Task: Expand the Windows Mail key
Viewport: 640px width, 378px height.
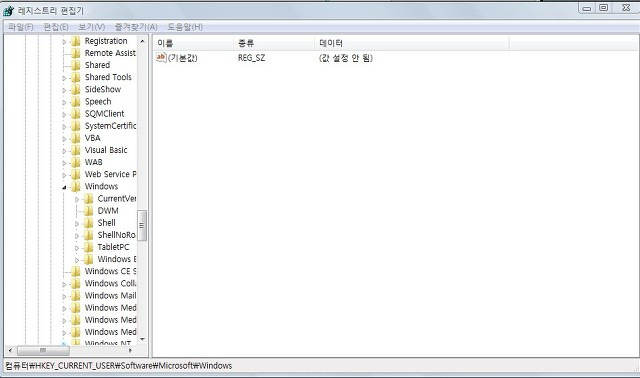Action: (64, 296)
